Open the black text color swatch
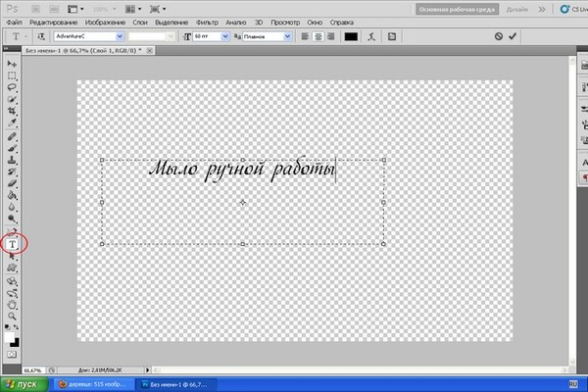Screen dimensions: 588x392 click(x=351, y=36)
